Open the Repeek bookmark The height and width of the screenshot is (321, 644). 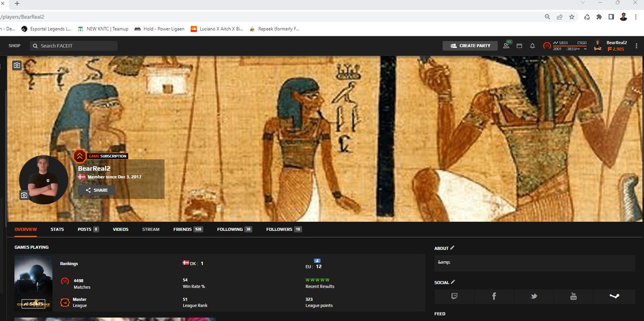(275, 29)
